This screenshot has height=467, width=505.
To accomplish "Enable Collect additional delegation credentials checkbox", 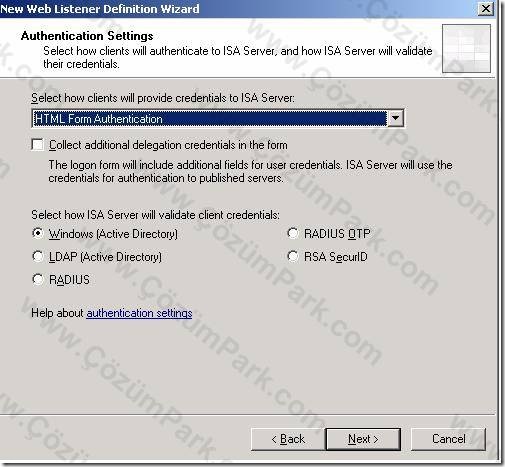I will coord(37,145).
